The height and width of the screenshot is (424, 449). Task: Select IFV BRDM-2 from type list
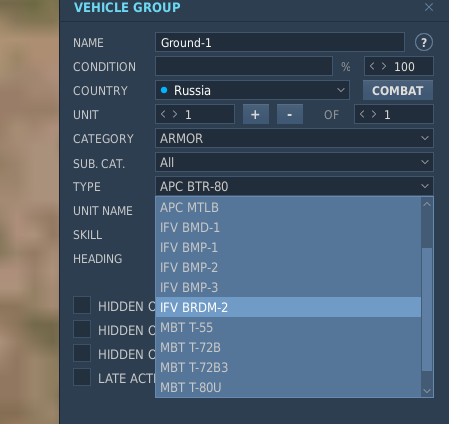point(288,307)
